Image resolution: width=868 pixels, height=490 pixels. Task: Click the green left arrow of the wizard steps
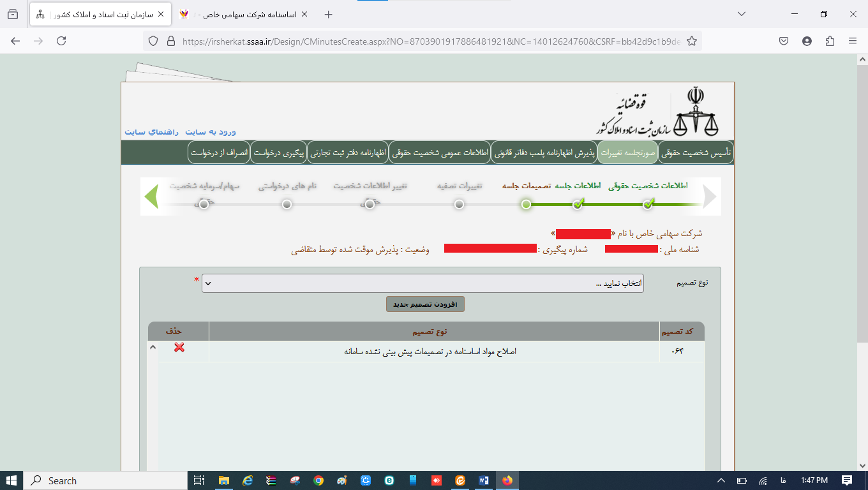(151, 197)
